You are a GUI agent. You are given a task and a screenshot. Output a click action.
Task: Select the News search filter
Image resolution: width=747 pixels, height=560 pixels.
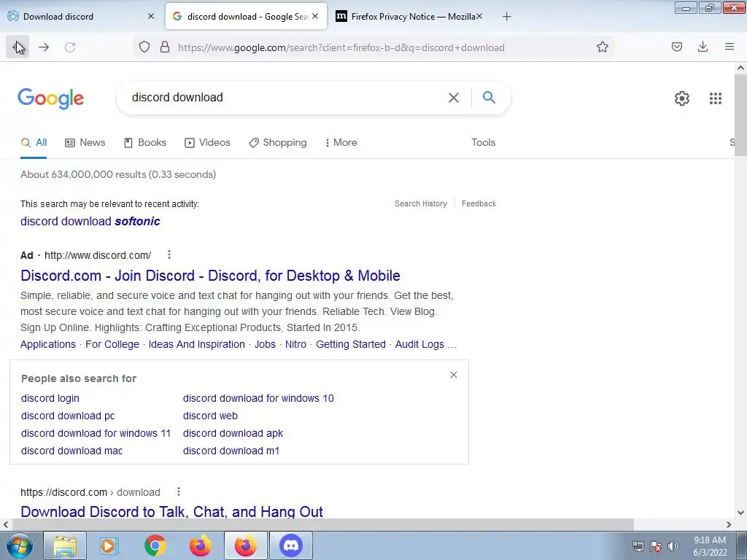[85, 142]
